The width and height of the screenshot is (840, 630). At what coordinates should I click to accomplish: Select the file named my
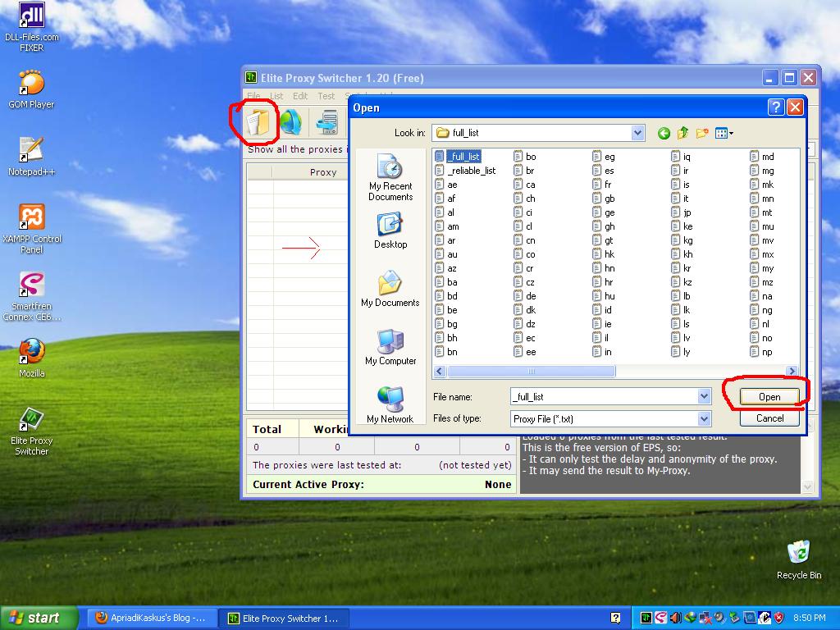pyautogui.click(x=762, y=268)
